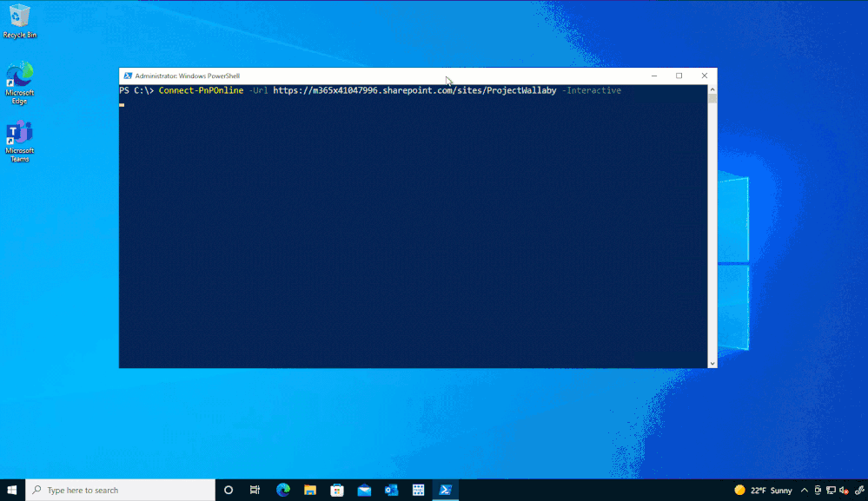Click the 'PS C:\>' prompt text

(136, 90)
